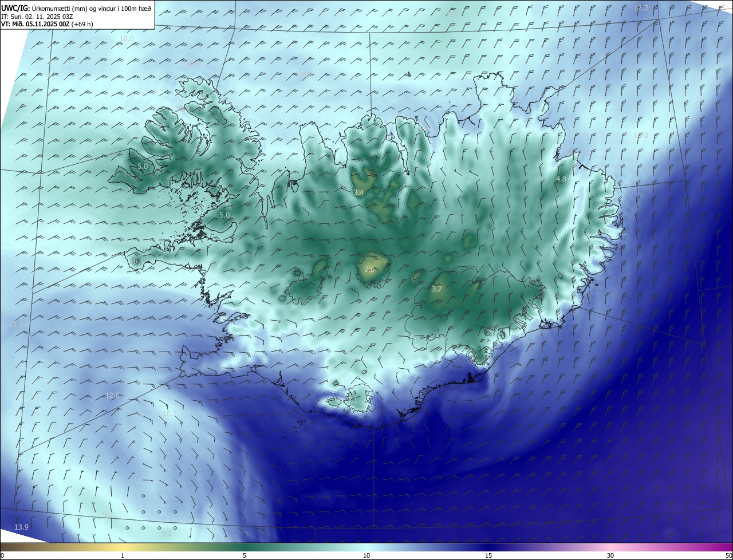Click the 3.7 value on Vatnajökull
733x560 pixels.
436,289
